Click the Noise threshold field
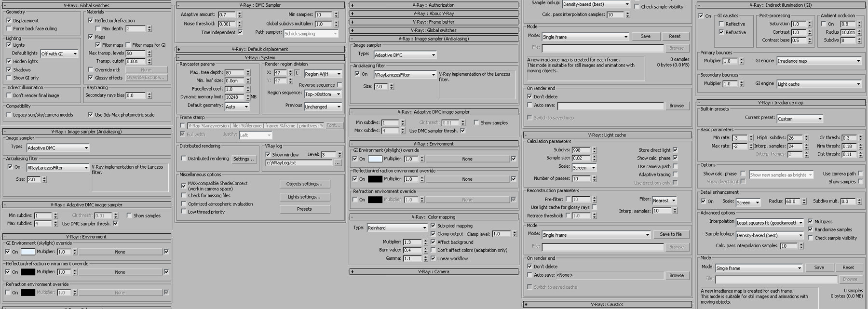This screenshot has height=309, width=868. point(227,24)
